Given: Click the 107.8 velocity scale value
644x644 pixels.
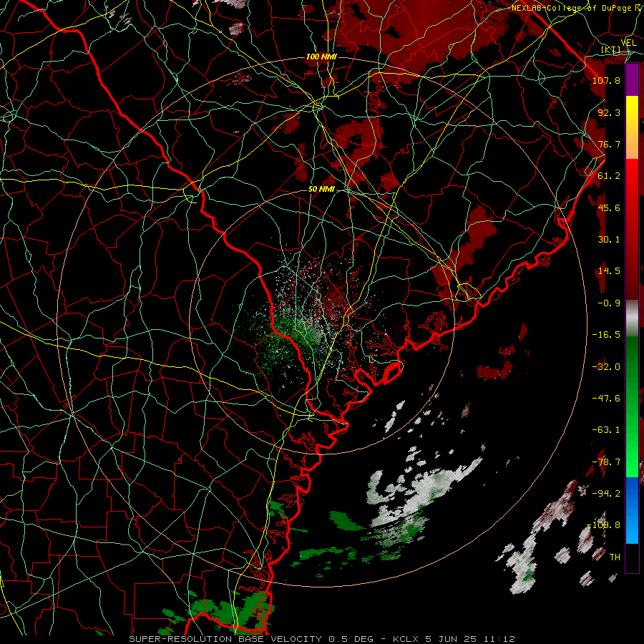Looking at the screenshot, I should [606, 80].
